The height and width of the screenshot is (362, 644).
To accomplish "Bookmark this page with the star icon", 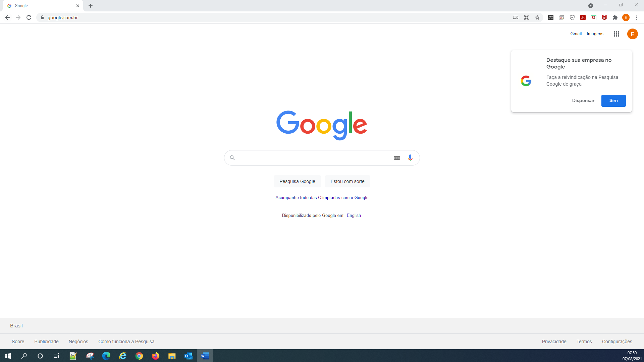I will pyautogui.click(x=537, y=17).
